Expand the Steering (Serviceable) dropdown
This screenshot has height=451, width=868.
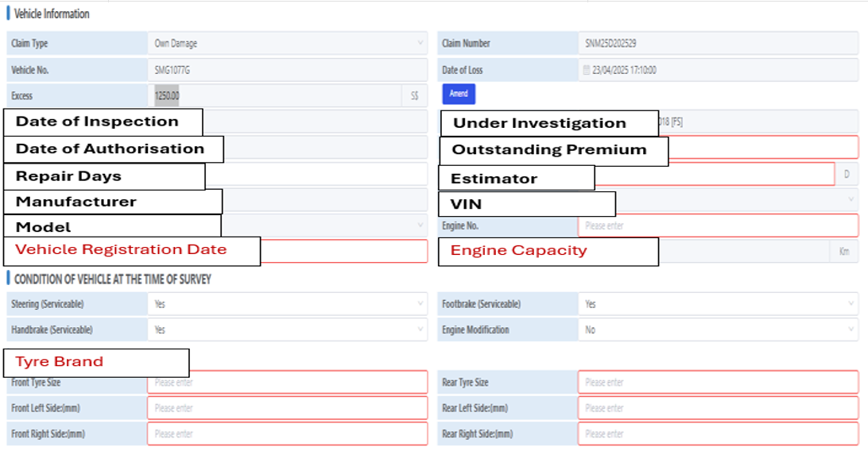[287, 304]
